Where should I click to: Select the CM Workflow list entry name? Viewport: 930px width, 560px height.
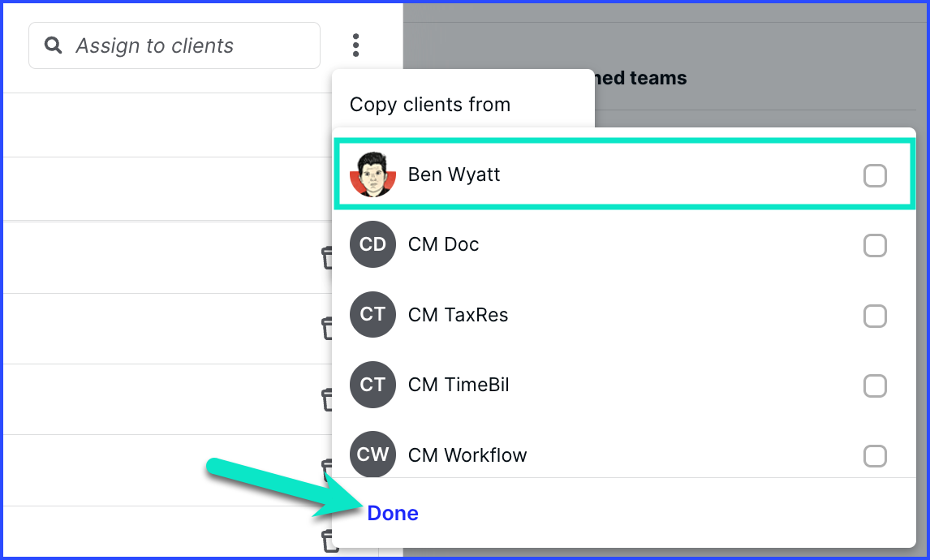tap(467, 455)
